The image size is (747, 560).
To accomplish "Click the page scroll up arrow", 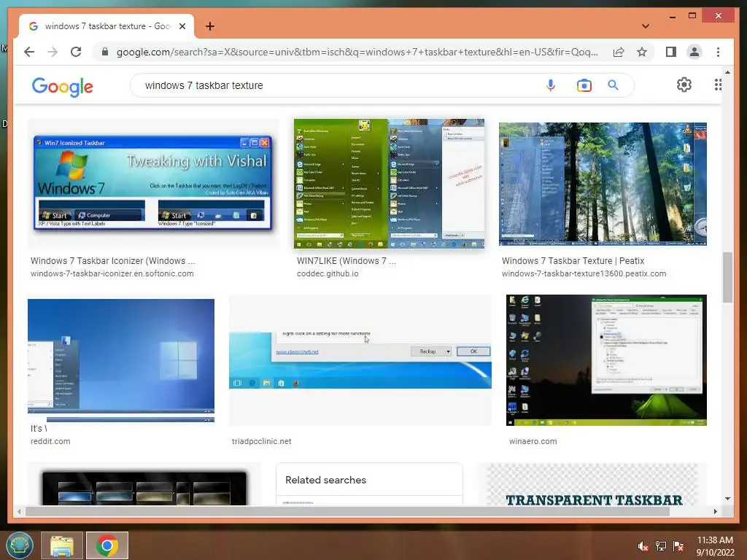I will point(727,72).
